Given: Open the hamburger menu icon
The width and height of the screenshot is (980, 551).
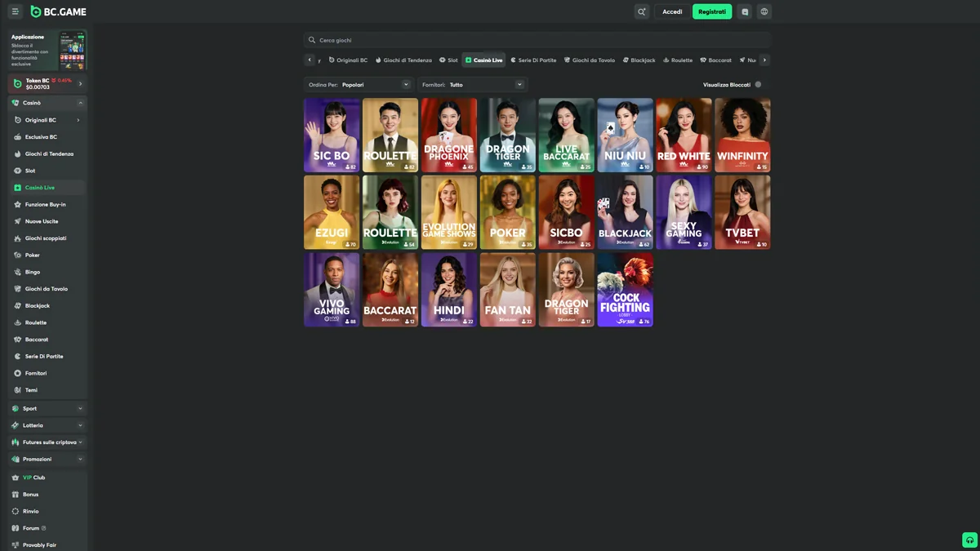Looking at the screenshot, I should 15,11.
